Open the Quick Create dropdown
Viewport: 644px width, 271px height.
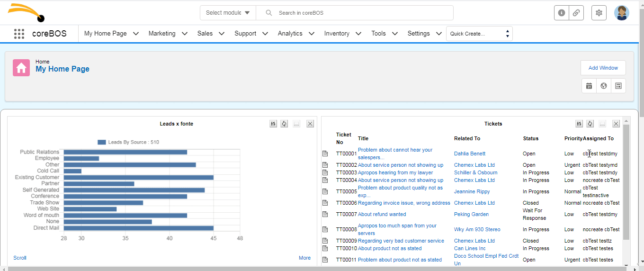click(x=479, y=34)
